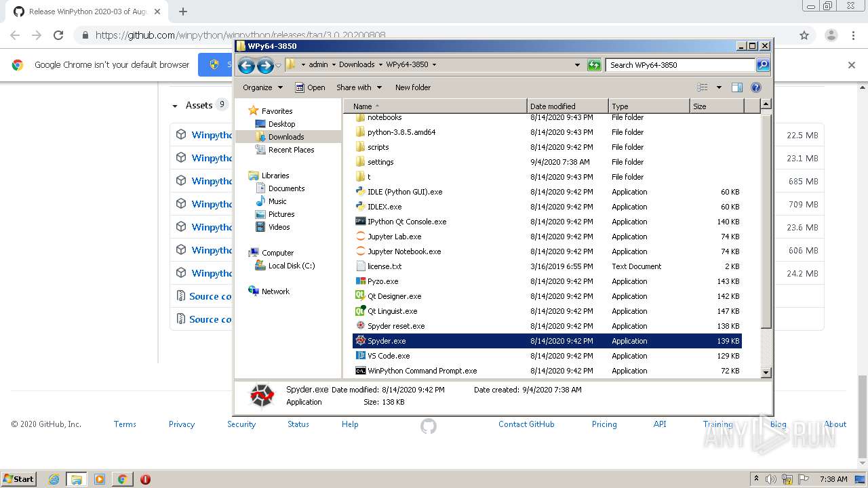Click the GitHub footer logo
868x488 pixels.
pyautogui.click(x=429, y=426)
